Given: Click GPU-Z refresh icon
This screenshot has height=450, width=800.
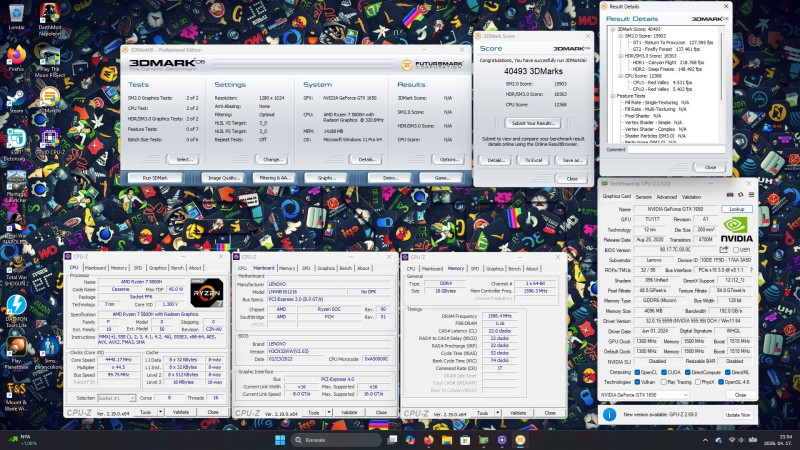Looking at the screenshot, I should pyautogui.click(x=740, y=195).
